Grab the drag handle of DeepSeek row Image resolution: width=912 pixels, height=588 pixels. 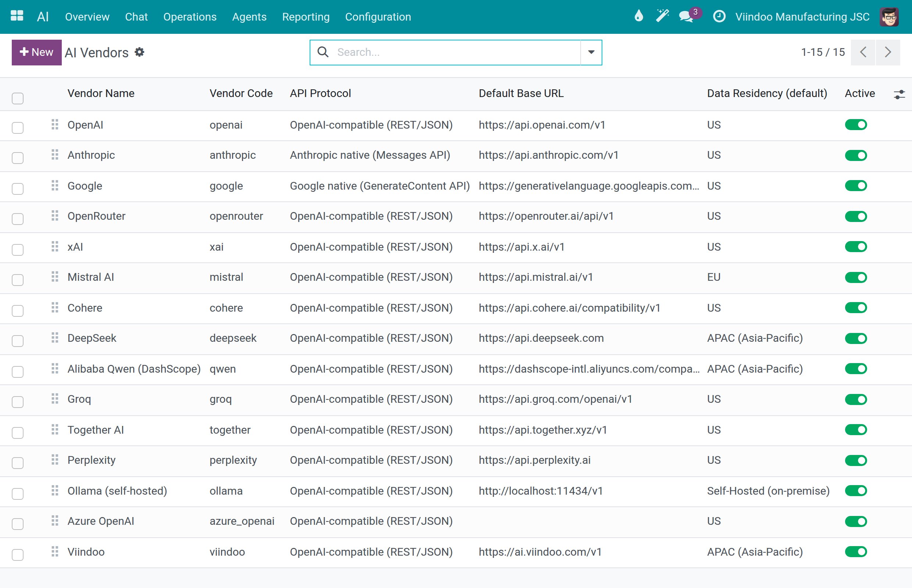pyautogui.click(x=55, y=338)
